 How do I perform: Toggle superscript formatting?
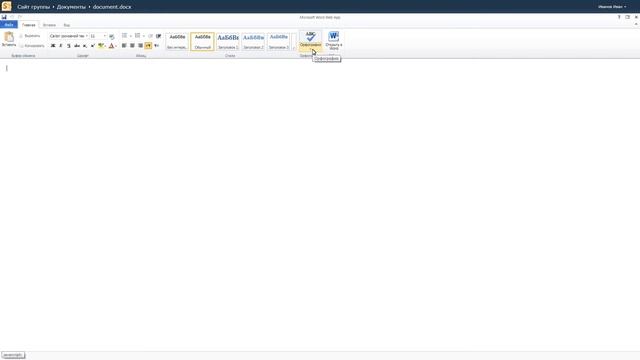(93, 46)
